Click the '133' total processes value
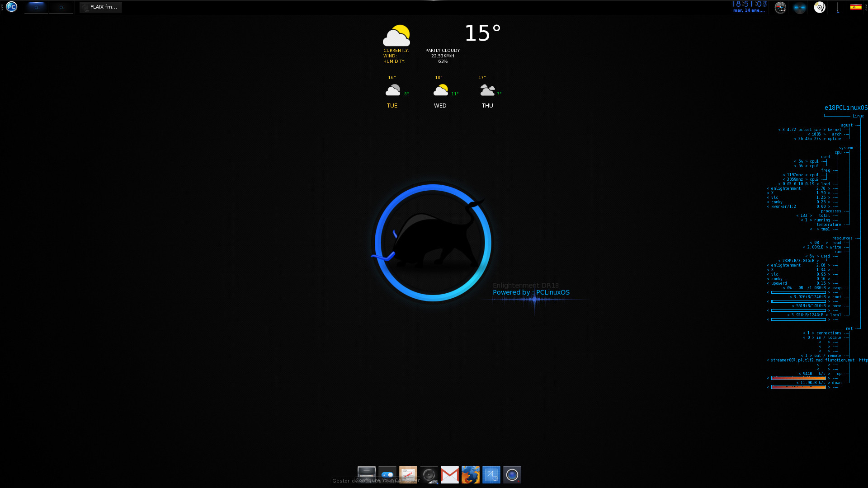The image size is (868, 488). click(804, 216)
